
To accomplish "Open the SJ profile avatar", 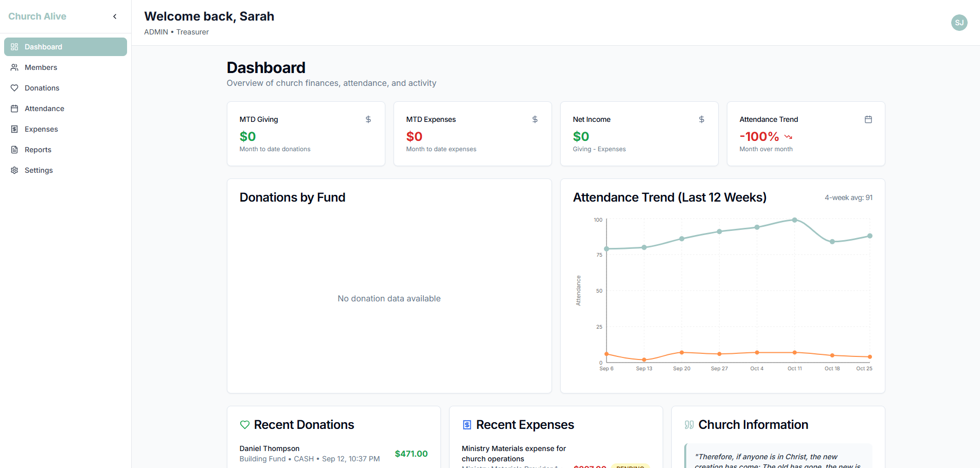I will click(x=959, y=23).
